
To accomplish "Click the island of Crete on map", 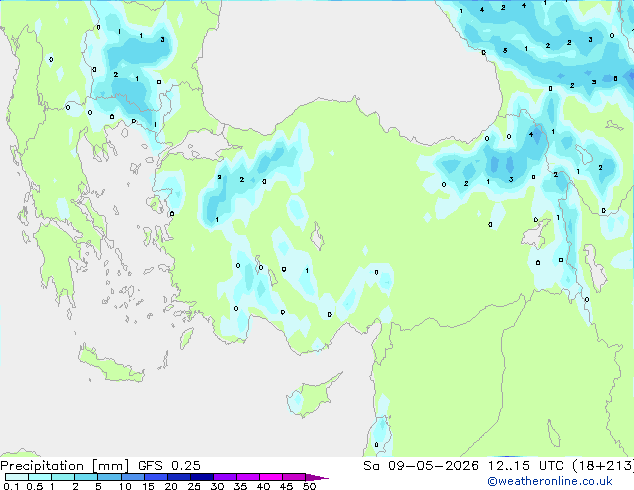I will point(110,365).
